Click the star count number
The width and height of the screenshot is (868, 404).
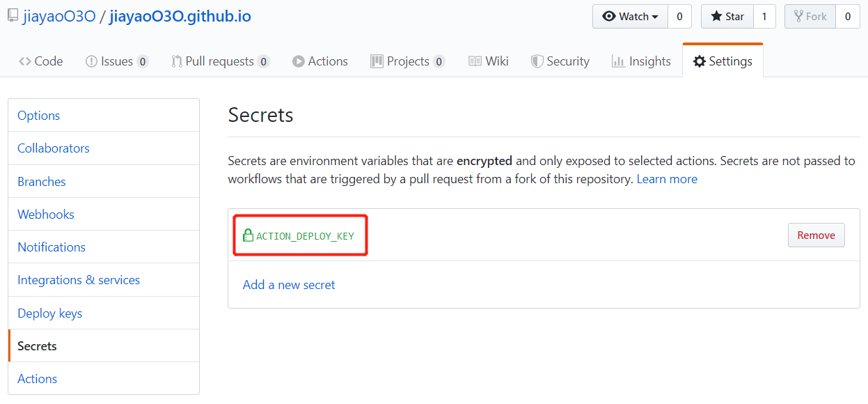[x=764, y=17]
